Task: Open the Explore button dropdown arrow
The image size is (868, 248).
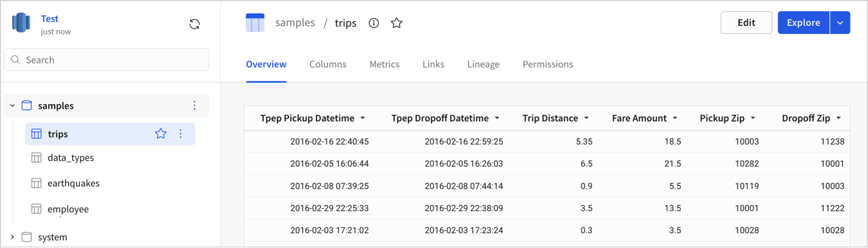Action: pyautogui.click(x=840, y=23)
